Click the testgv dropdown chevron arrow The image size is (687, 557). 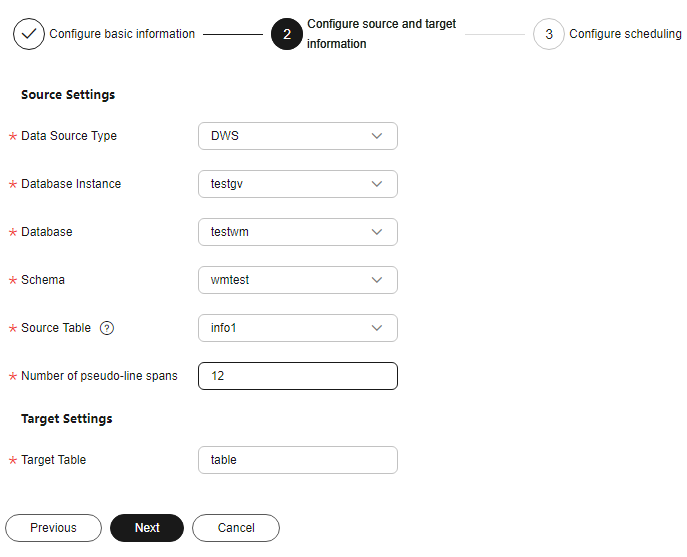[377, 184]
